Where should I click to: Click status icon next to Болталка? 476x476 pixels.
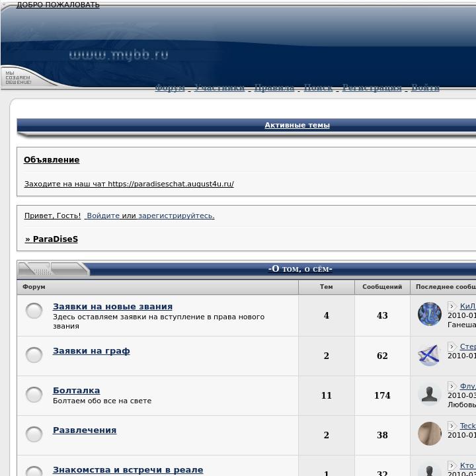pyautogui.click(x=34, y=394)
